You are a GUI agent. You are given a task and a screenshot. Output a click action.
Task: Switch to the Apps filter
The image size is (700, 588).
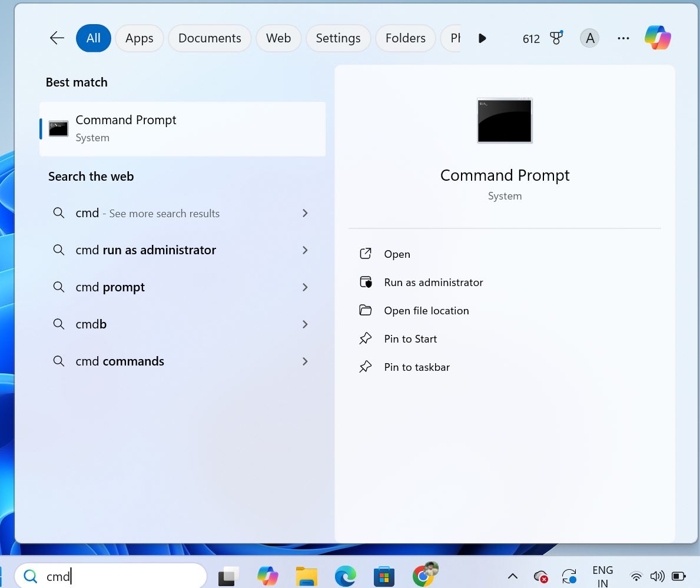(139, 38)
